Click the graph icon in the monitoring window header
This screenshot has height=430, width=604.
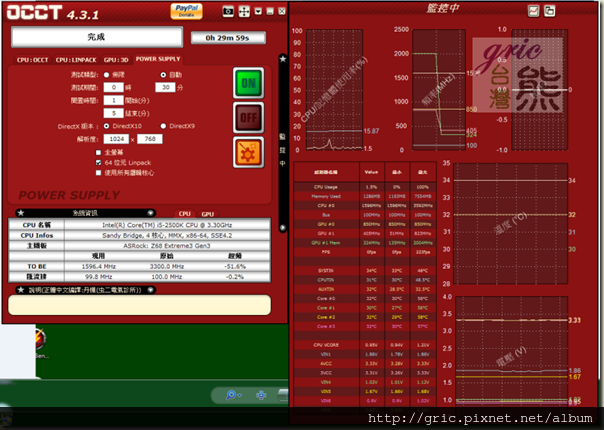534,11
